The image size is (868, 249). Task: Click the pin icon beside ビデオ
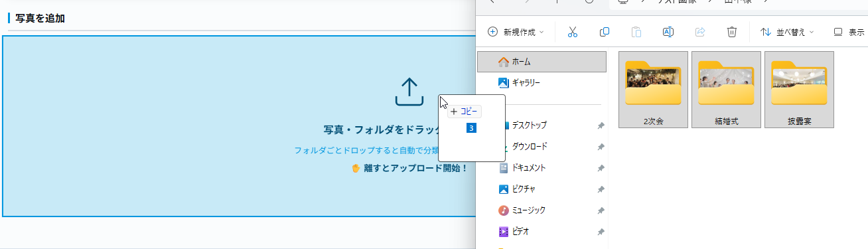[x=601, y=232]
